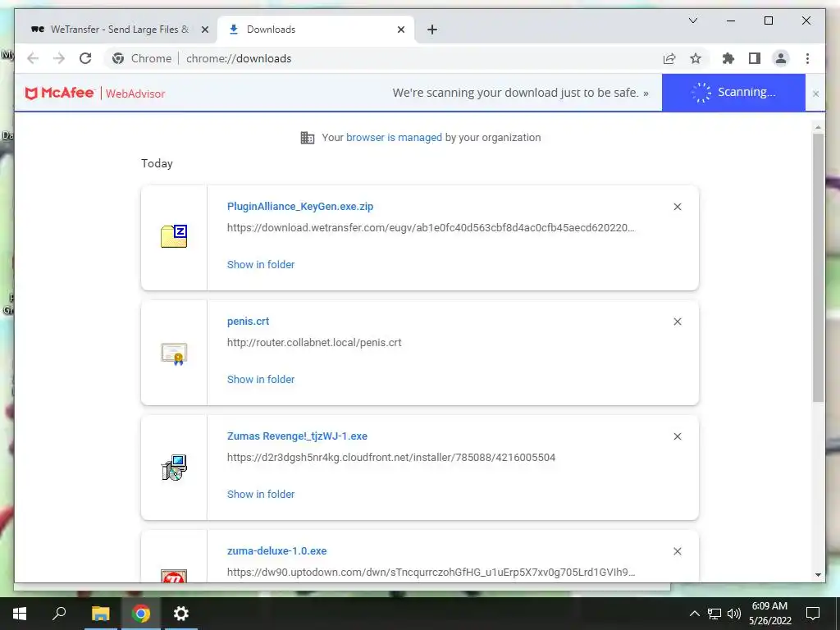Viewport: 840px width, 630px height.
Task: Open PluginAlliance_KeyGen.exe.zip file link
Action: (x=300, y=206)
